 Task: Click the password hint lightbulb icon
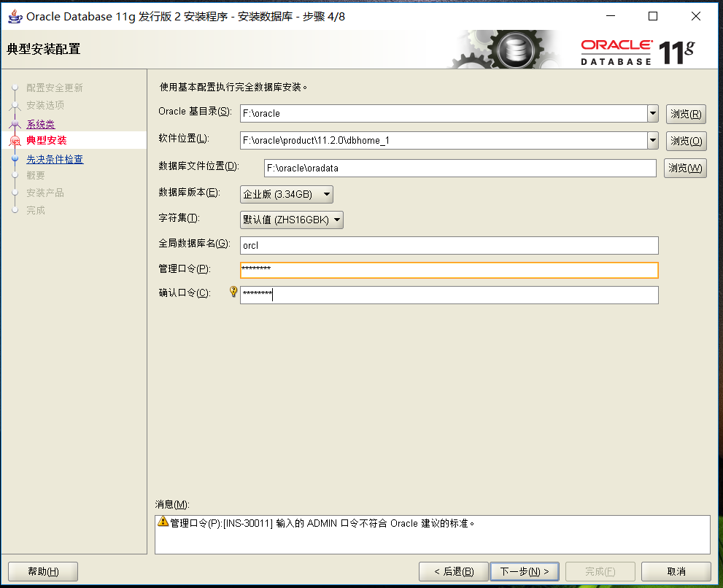233,292
